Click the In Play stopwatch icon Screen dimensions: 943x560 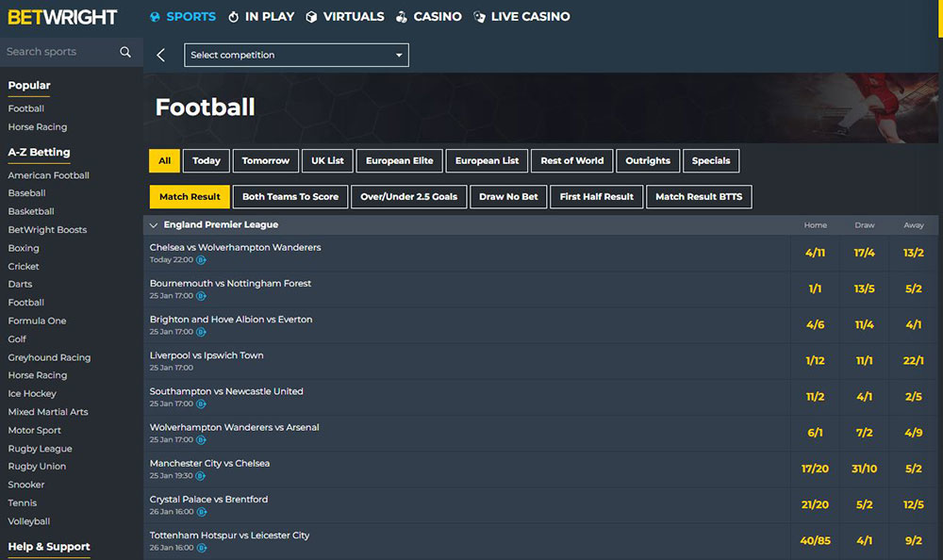pyautogui.click(x=233, y=17)
